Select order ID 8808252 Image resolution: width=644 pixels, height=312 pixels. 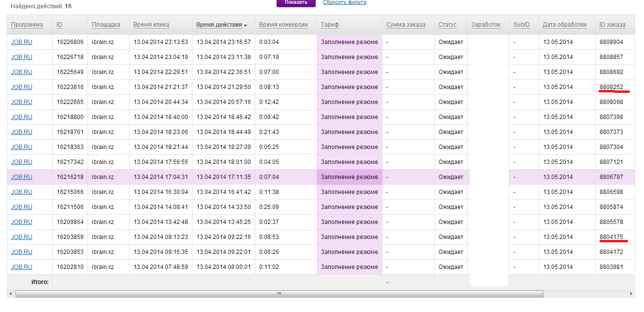611,87
